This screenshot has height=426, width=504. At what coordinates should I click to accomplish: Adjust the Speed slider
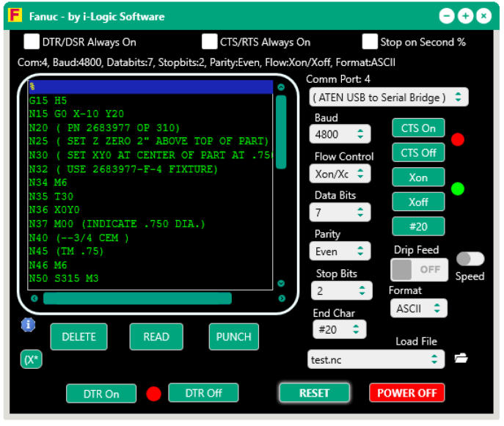tap(470, 259)
